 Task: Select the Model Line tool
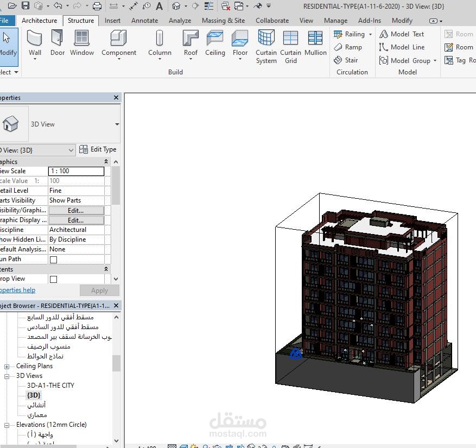(x=402, y=47)
